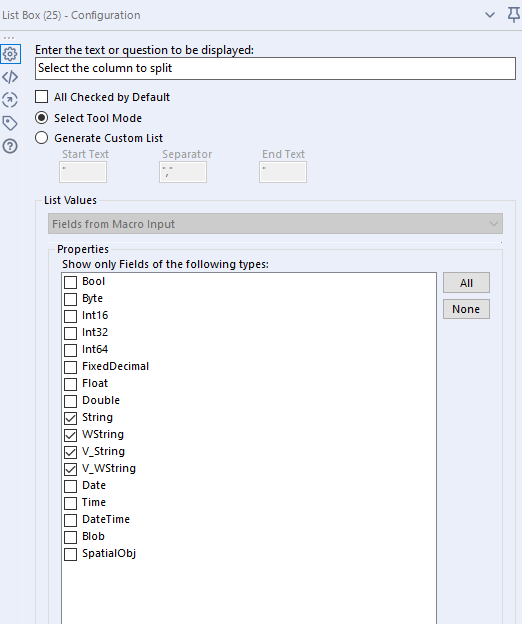This screenshot has height=624, width=522.
Task: Open the Annotation tag icon
Action: click(10, 123)
